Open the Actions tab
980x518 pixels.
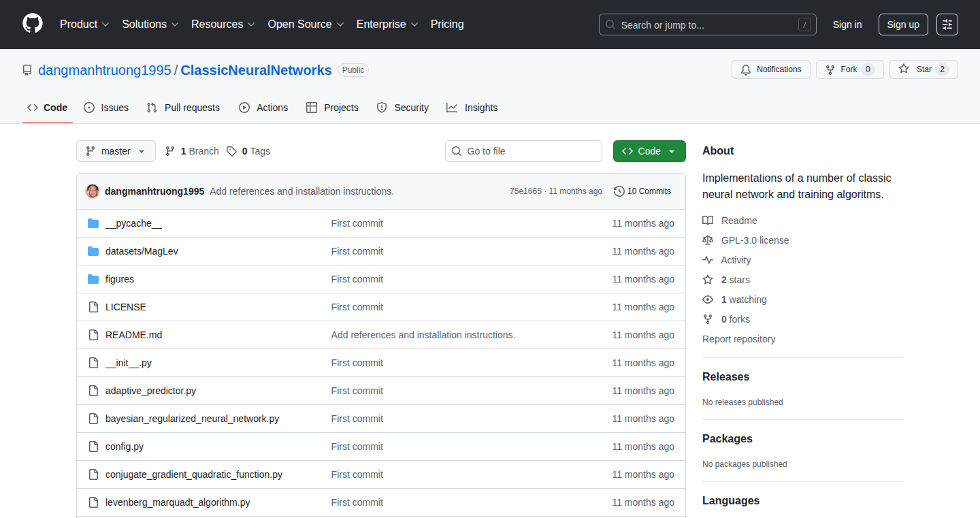(263, 108)
